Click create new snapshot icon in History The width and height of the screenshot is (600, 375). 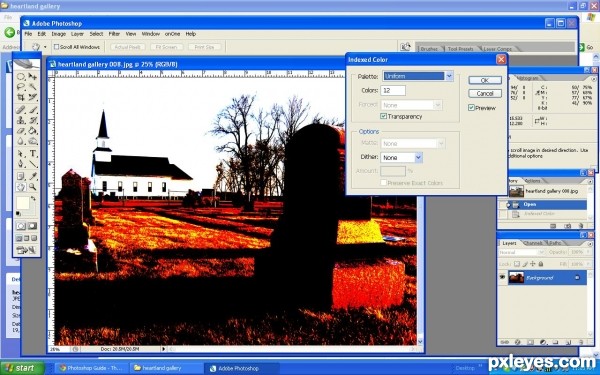[567, 226]
